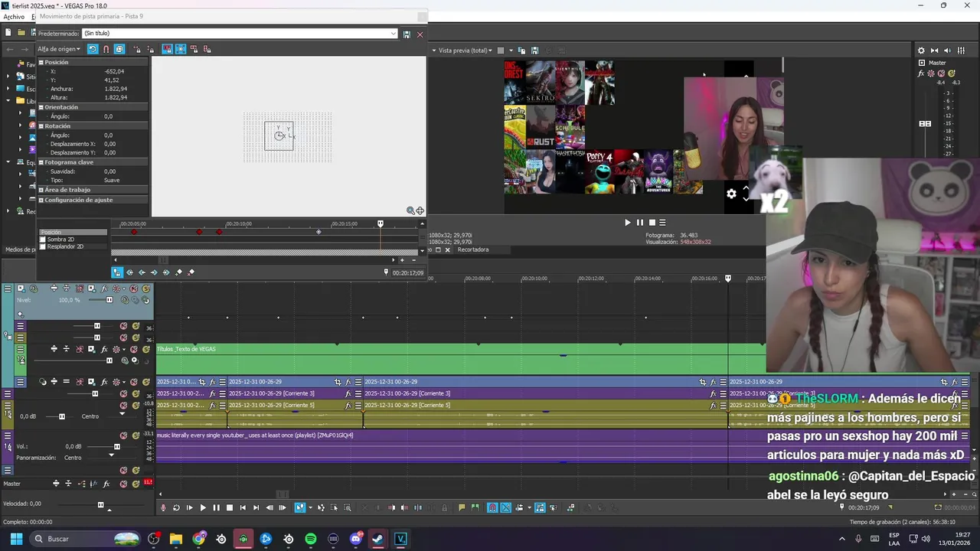Viewport: 980px width, 551px height.
Task: Delete the keyframe in Track Motion
Action: [191, 272]
